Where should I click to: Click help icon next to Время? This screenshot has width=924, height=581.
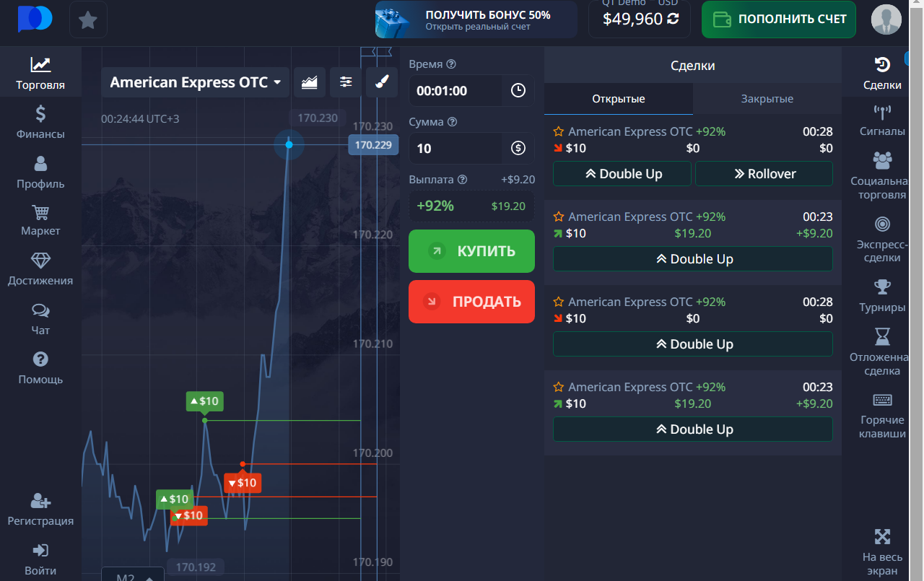tap(452, 64)
